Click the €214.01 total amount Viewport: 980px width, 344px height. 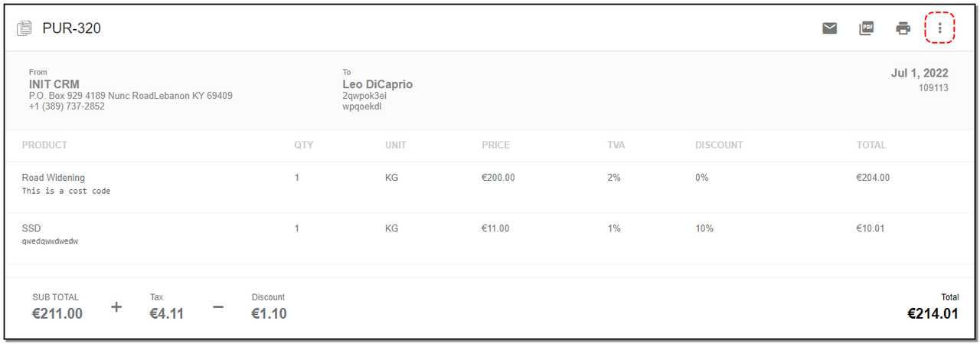933,313
